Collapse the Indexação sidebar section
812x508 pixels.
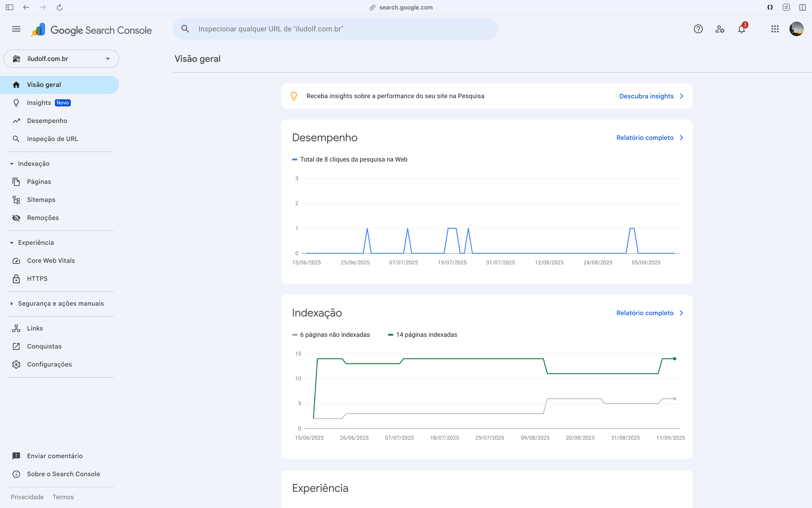[12, 164]
